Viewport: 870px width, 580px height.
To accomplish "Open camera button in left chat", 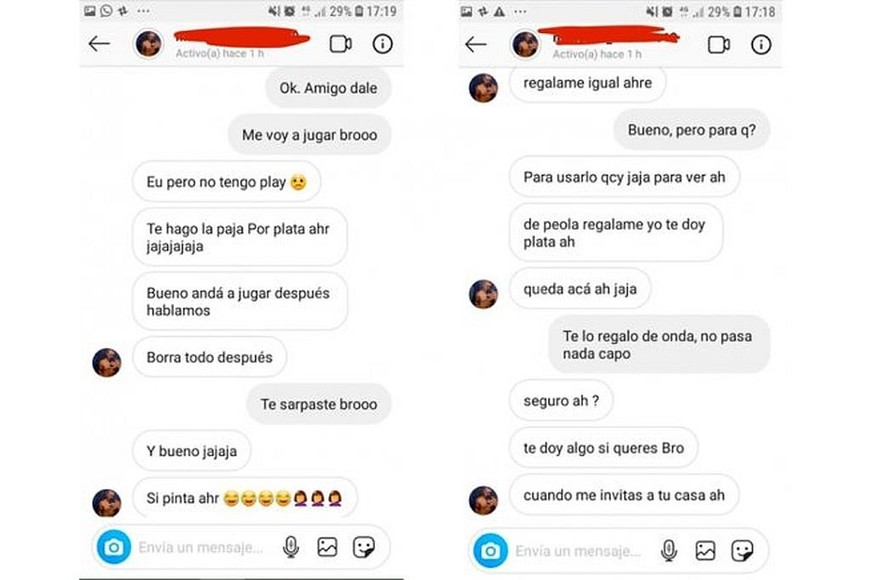I will tap(114, 547).
